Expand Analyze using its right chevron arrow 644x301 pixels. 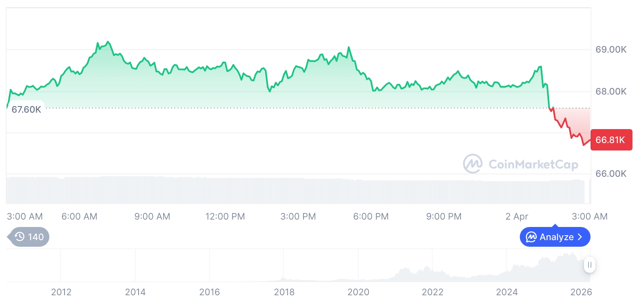coord(580,237)
